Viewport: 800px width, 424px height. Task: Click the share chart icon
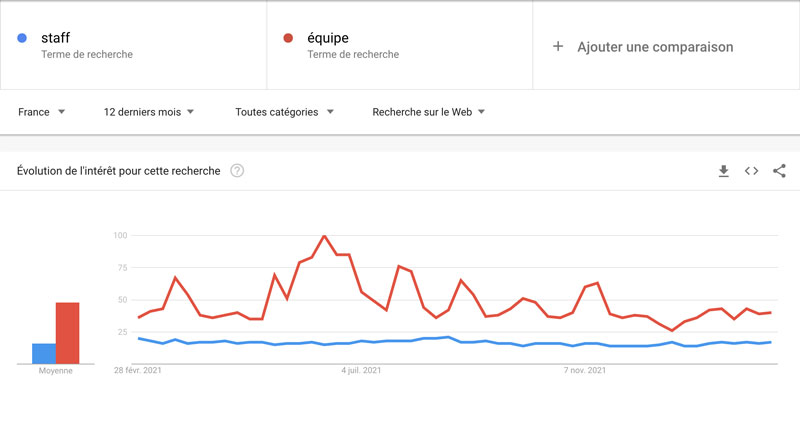pos(779,171)
